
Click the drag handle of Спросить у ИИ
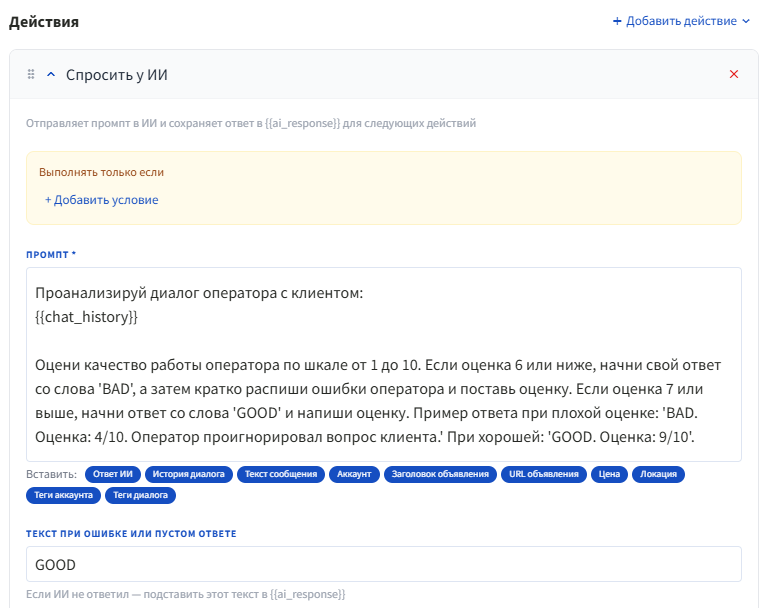tap(31, 74)
